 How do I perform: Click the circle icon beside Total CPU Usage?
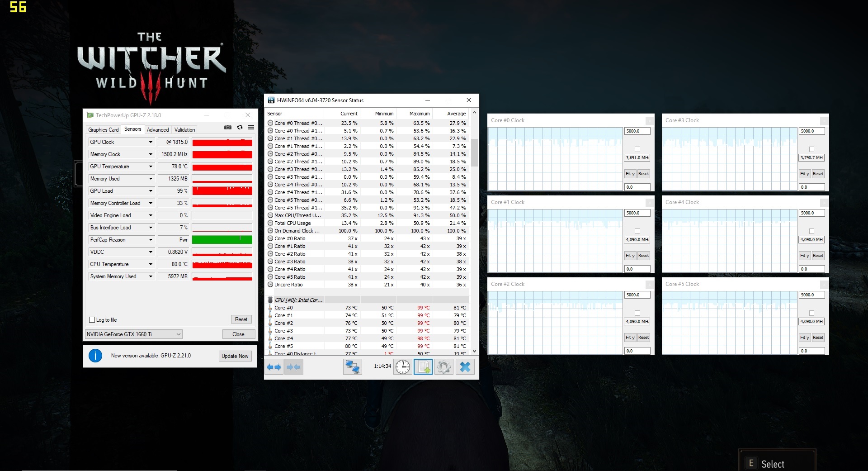click(x=270, y=223)
